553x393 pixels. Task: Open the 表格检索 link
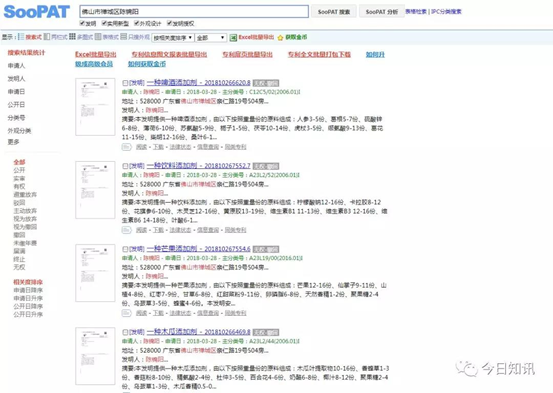[416, 12]
